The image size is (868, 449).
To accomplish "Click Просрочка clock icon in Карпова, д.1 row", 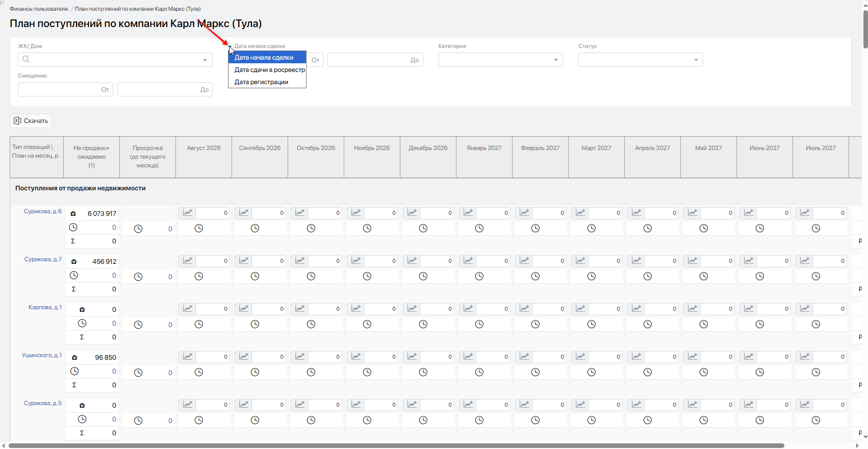I will [x=138, y=325].
